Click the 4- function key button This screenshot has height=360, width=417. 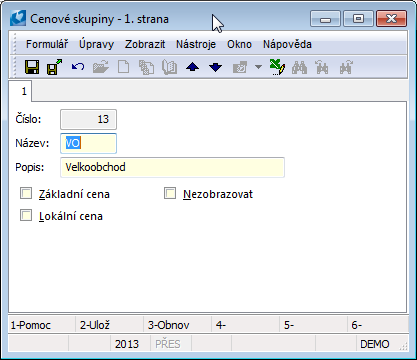click(x=246, y=325)
